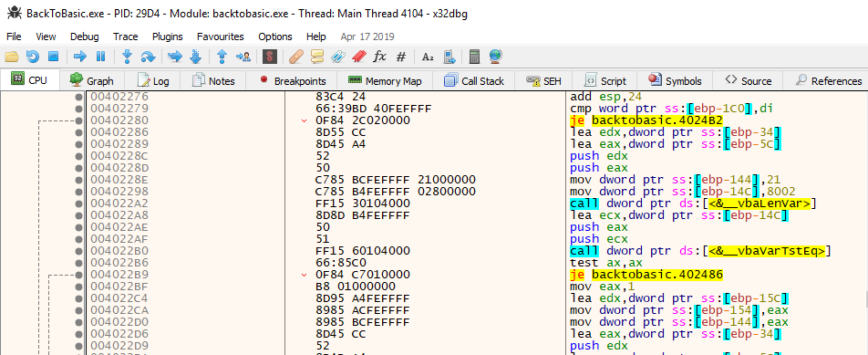
Task: Select the 'je backtobasic.4024B2' instruction
Action: click(646, 120)
